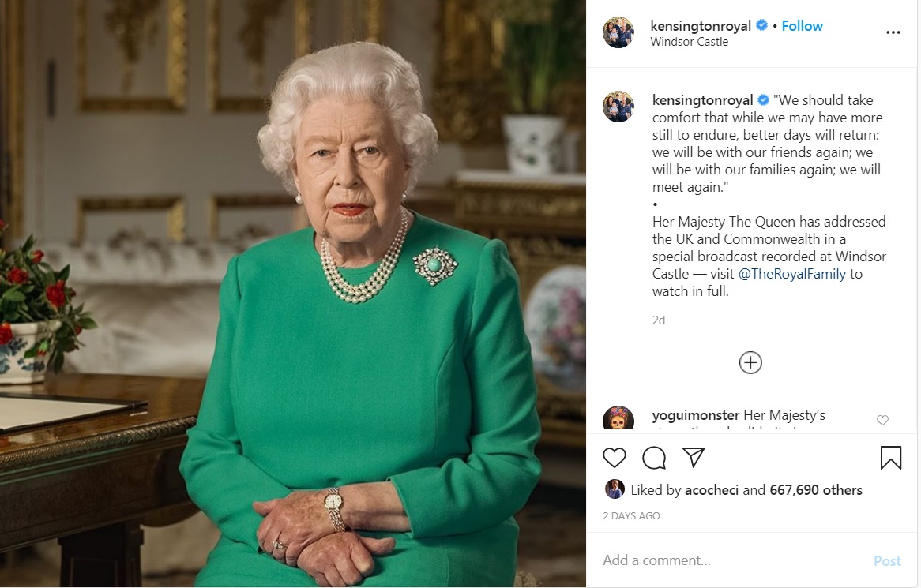Open the small avatar beside Liked by
Viewport: 921px width, 588px height.
[615, 489]
